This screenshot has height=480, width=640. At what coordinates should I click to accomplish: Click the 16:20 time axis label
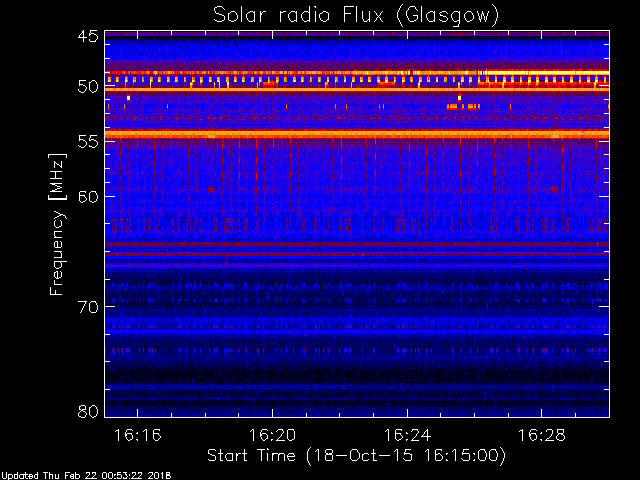272,435
